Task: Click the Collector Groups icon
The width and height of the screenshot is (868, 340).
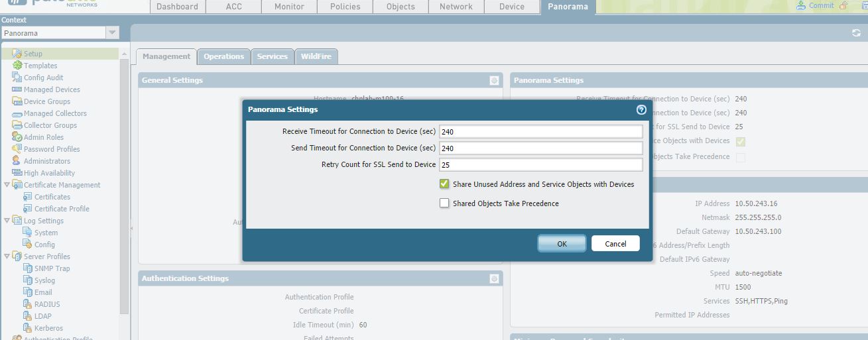Action: 17,125
